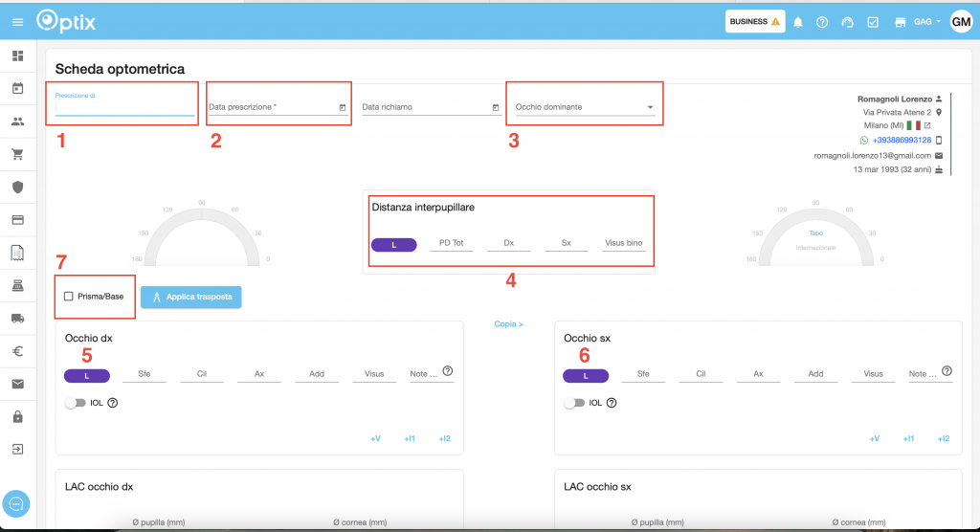The width and height of the screenshot is (980, 532).
Task: Click the Applica trasposta button
Action: 191,297
